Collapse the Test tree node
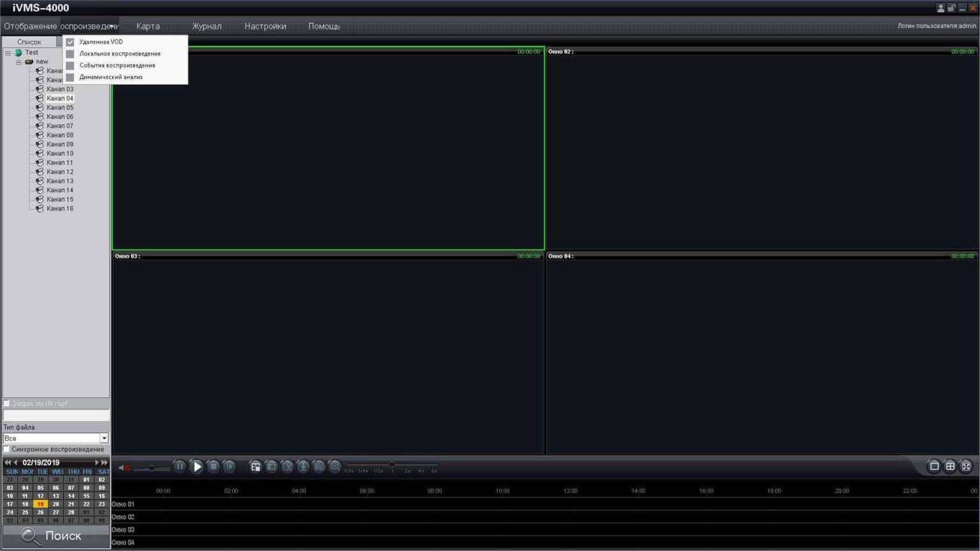The width and height of the screenshot is (980, 551). (8, 53)
